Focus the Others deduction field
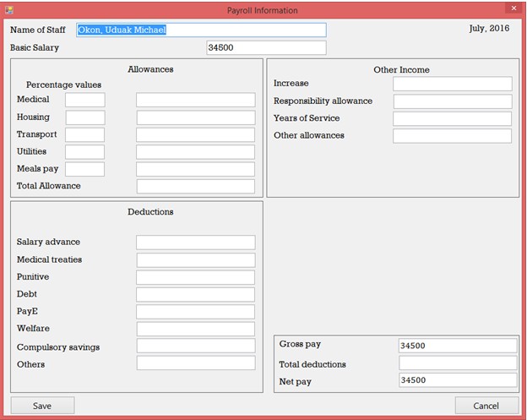This screenshot has width=527, height=420. 196,363
